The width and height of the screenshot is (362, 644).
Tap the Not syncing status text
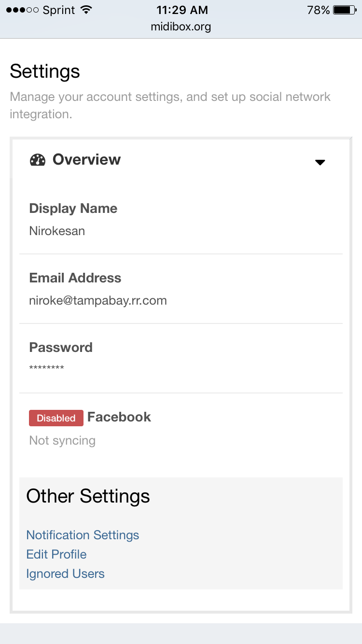click(x=62, y=440)
